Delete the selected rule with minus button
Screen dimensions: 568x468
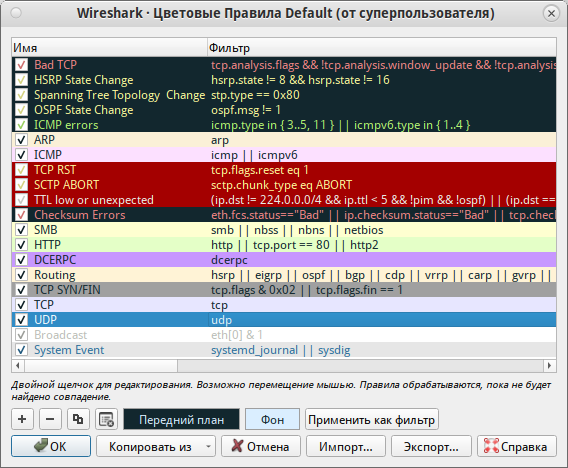click(x=50, y=419)
